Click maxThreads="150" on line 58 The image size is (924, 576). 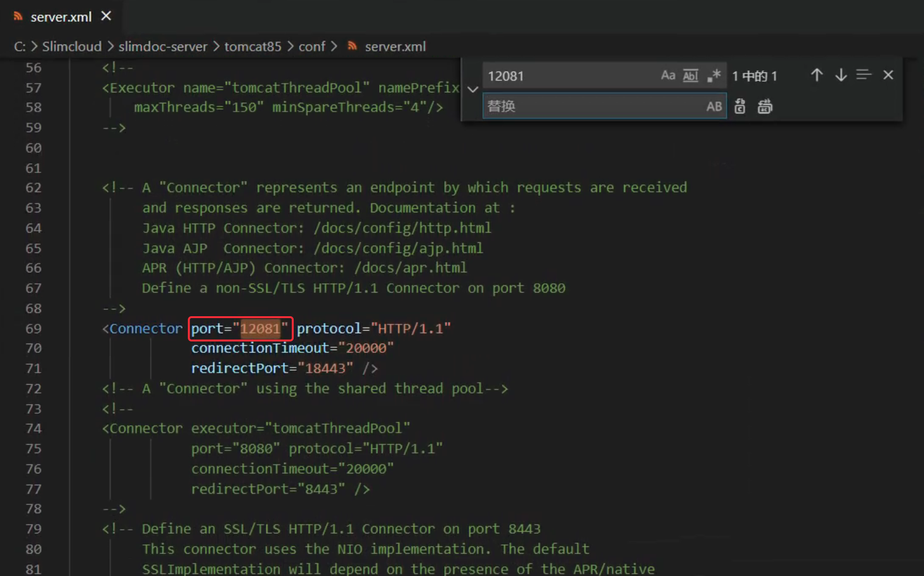(x=199, y=107)
